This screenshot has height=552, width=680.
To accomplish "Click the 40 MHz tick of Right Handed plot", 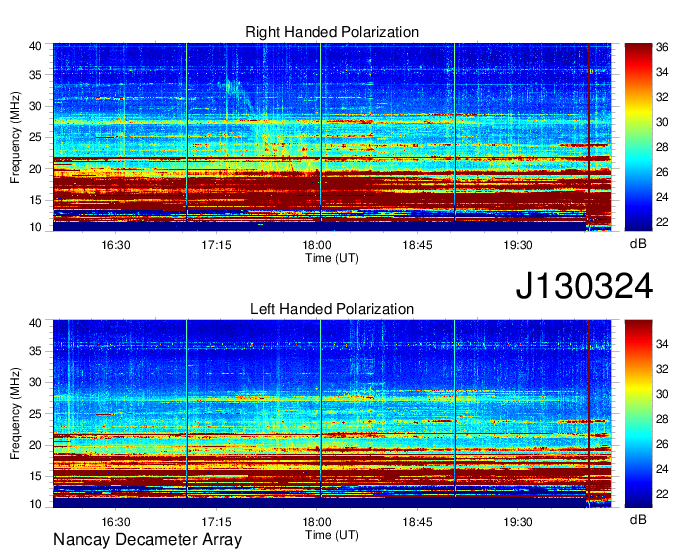I will pyautogui.click(x=35, y=46).
